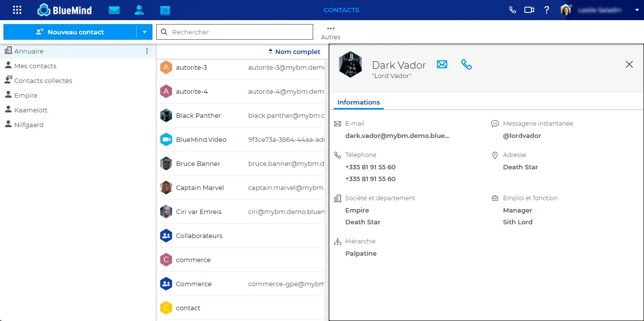Click the BlueMind logo
Viewport: 644px width, 321px height.
point(65,10)
